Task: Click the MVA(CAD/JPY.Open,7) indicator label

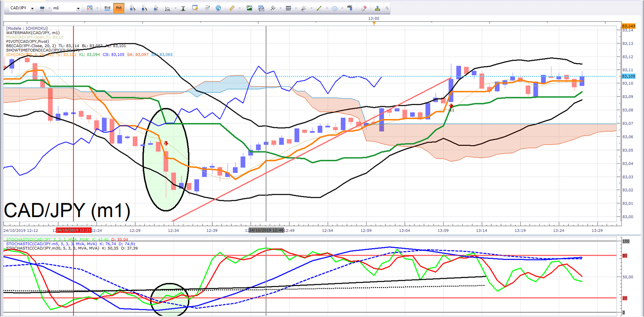Action: click(x=35, y=37)
